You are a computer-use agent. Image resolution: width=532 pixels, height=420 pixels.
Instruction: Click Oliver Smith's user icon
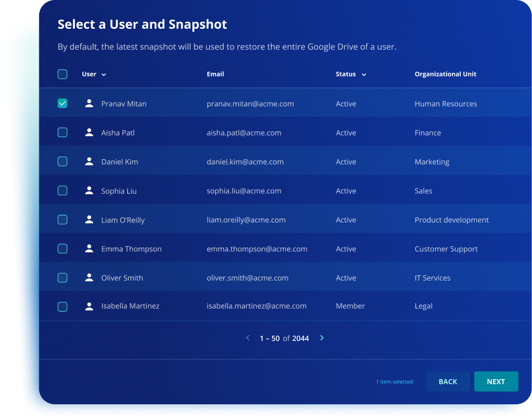coord(89,278)
